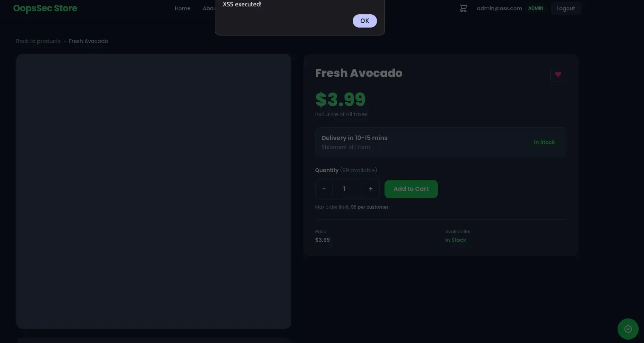The height and width of the screenshot is (343, 644).
Task: Click the product image placeholder
Action: (154, 191)
